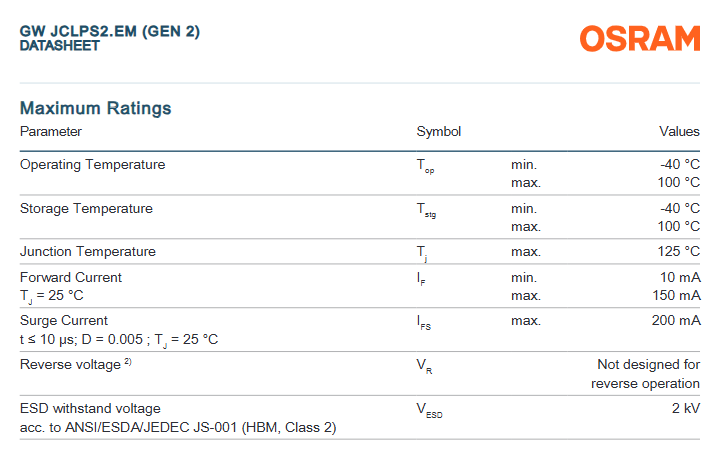The image size is (712, 457).
Task: Open footnote 2 next to Reverse voltage
Action: click(x=128, y=362)
